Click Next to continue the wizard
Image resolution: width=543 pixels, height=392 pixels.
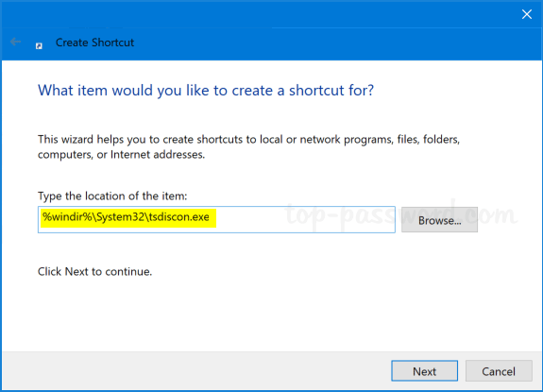pos(425,371)
